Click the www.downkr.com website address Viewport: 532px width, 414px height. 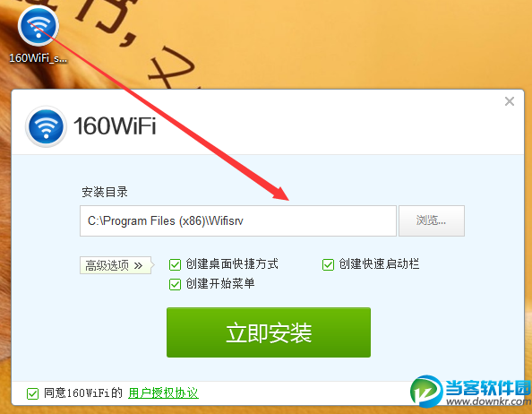[488, 401]
